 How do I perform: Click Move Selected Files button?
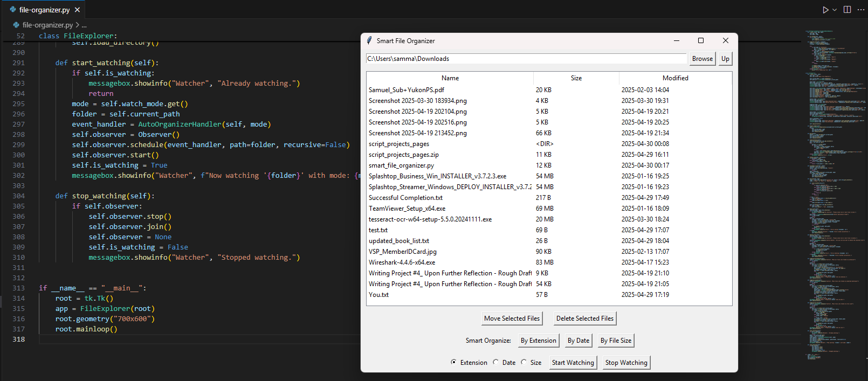(512, 318)
